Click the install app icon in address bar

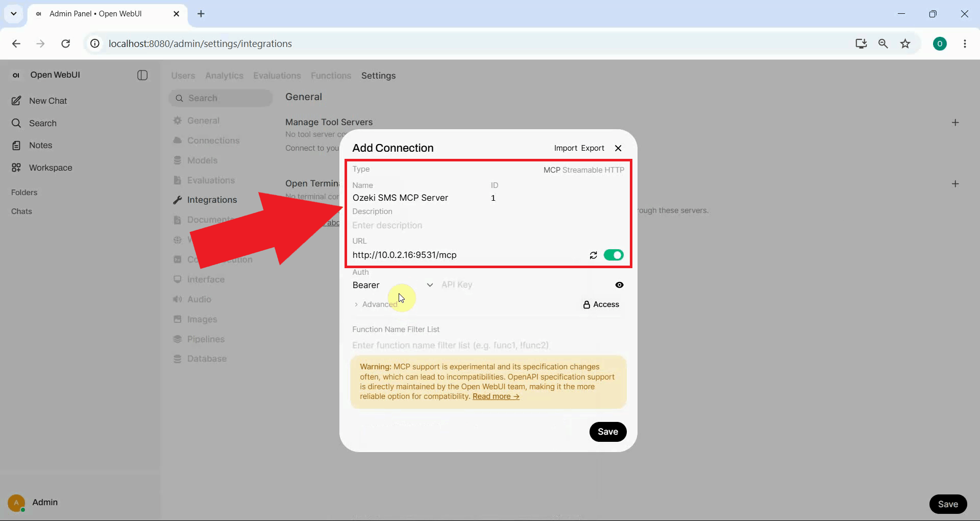pos(861,44)
